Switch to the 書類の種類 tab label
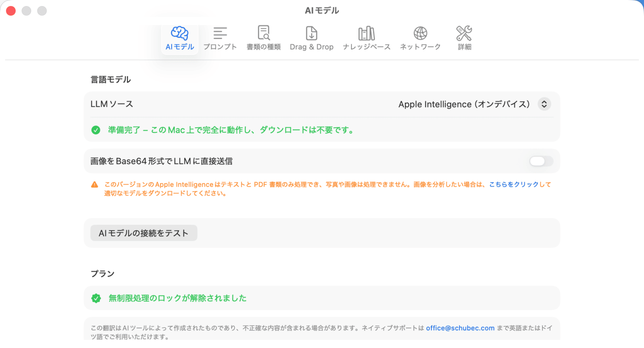Image resolution: width=644 pixels, height=348 pixels. pyautogui.click(x=264, y=47)
